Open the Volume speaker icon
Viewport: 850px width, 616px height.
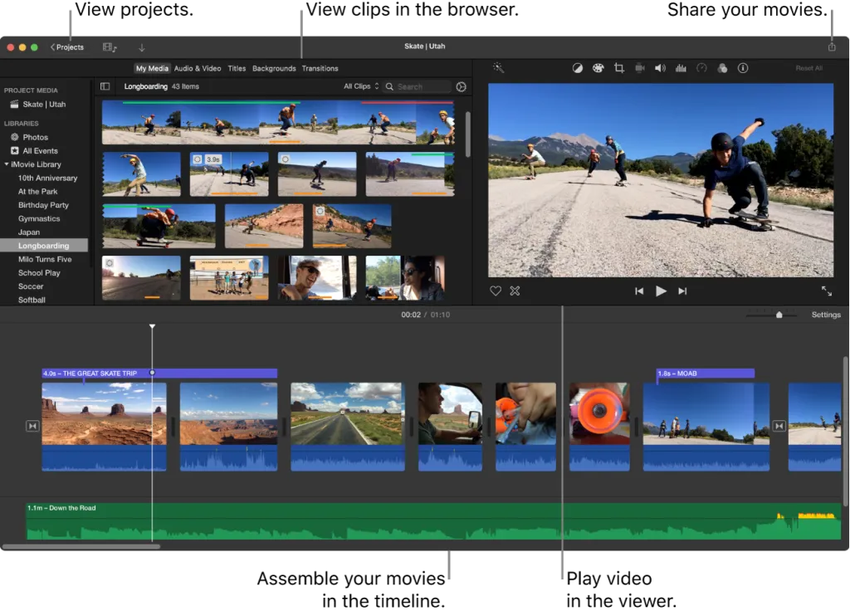660,68
